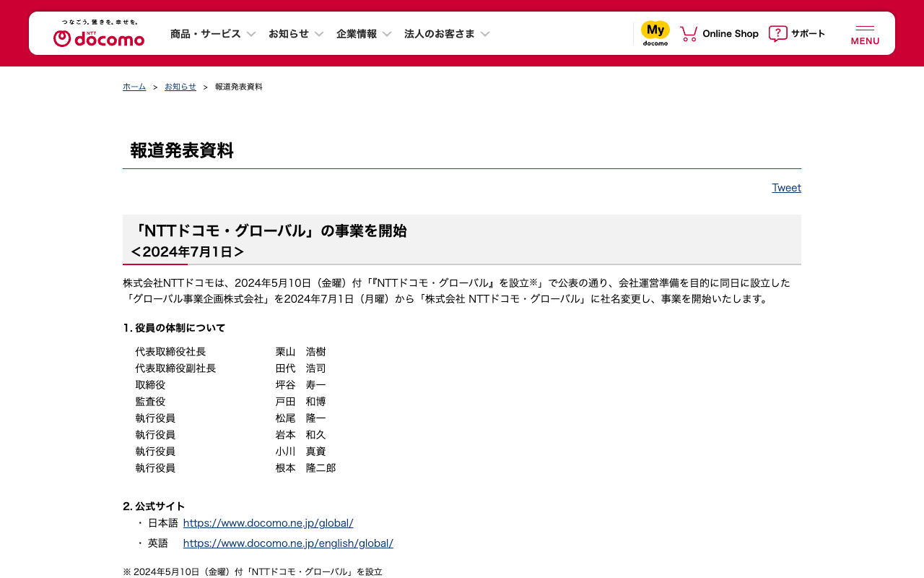Go to Online Shop

pyautogui.click(x=731, y=33)
